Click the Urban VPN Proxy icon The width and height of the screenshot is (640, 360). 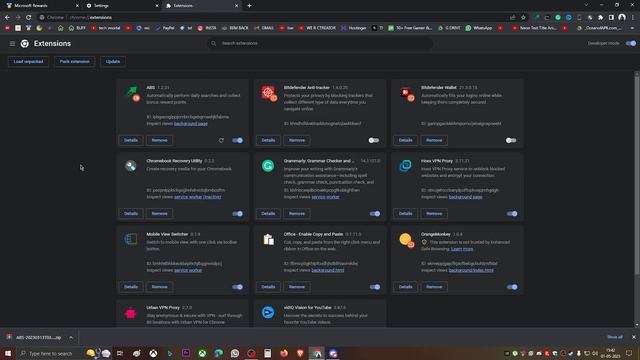click(131, 313)
